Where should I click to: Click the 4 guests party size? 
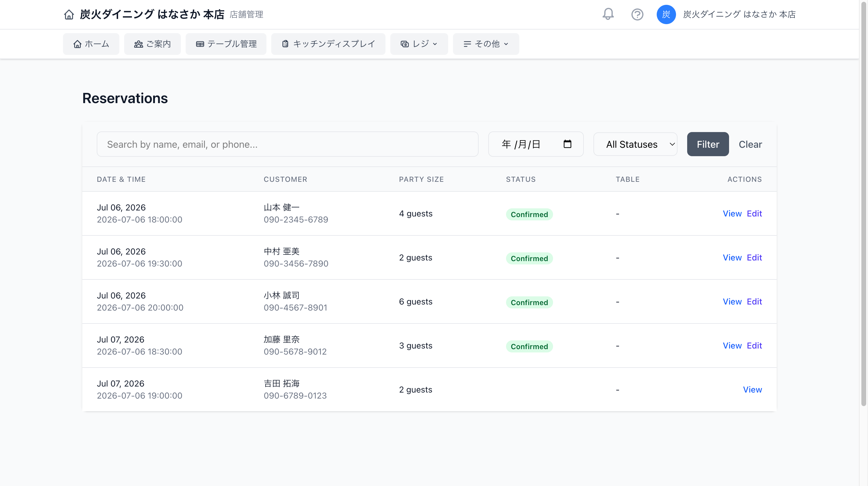pos(416,213)
